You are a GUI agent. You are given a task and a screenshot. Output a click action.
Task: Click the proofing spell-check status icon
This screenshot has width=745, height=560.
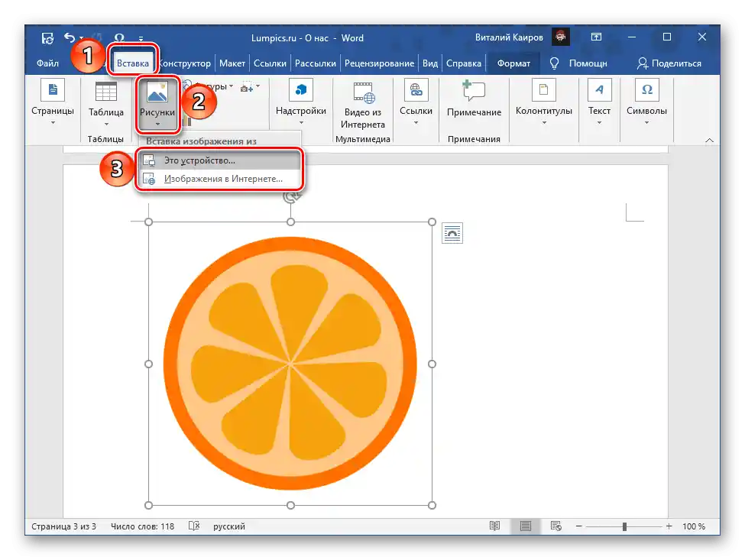click(x=194, y=526)
